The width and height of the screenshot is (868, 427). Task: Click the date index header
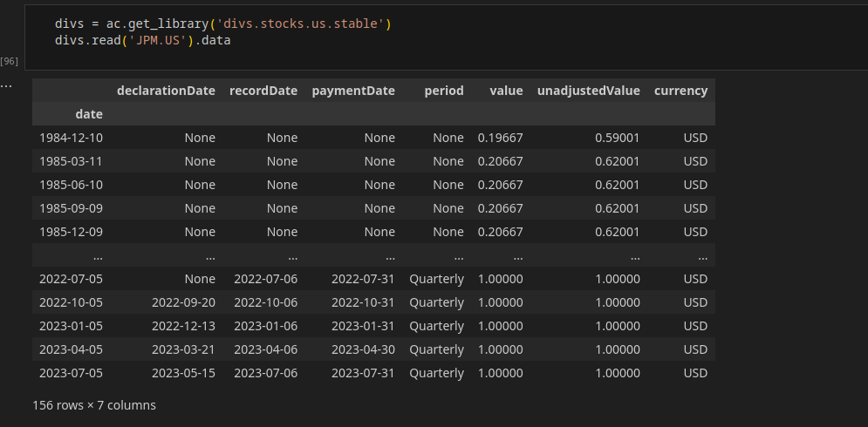pos(89,114)
